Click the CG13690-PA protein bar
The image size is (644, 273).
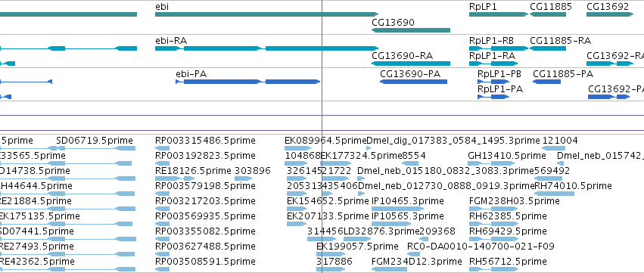413,82
